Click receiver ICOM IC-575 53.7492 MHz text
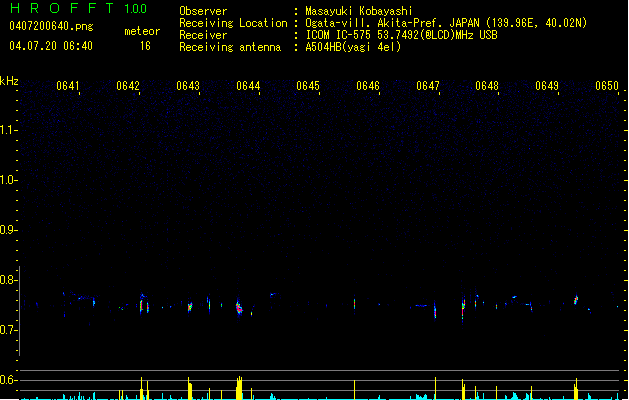629x400 pixels. click(x=401, y=35)
